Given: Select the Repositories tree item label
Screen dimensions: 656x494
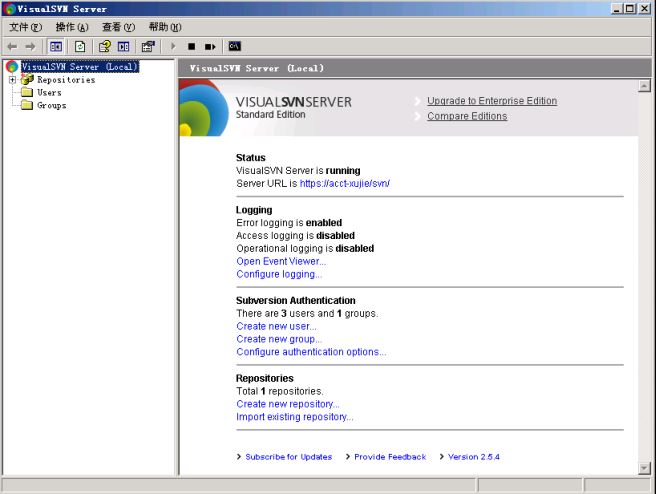Looking at the screenshot, I should click(66, 79).
